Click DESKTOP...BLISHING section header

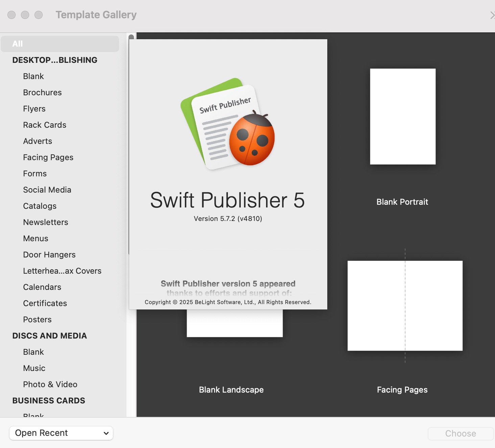(x=55, y=60)
